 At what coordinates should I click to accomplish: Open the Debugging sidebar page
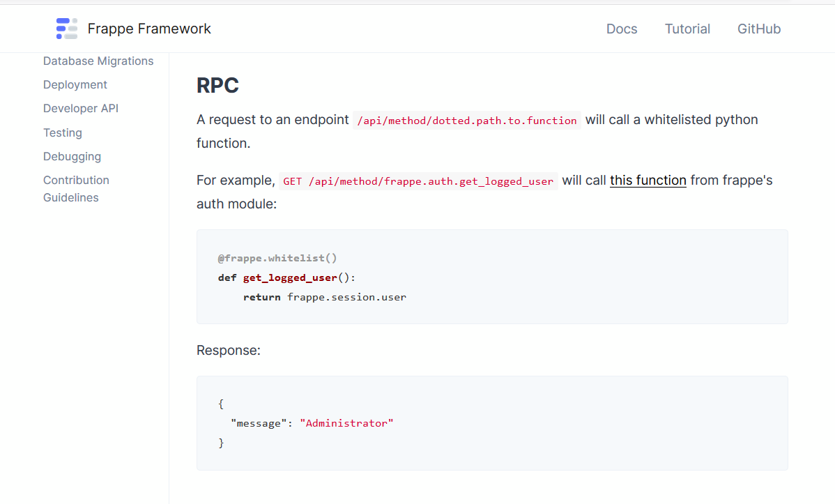click(72, 156)
